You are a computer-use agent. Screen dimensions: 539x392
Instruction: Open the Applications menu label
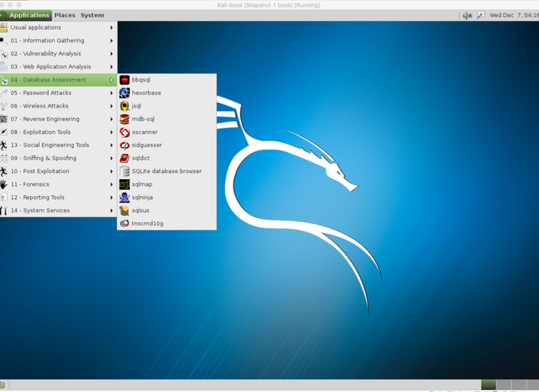click(29, 15)
